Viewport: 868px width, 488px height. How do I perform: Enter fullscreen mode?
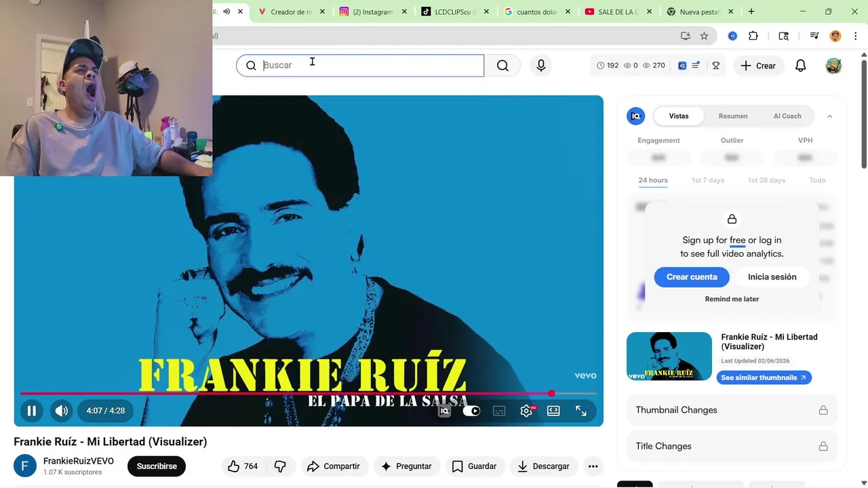581,411
